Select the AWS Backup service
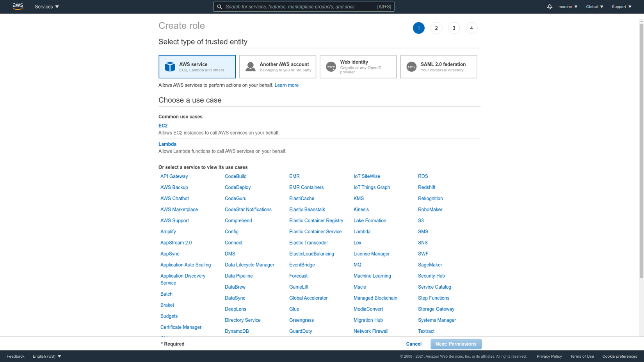The image size is (644, 362). [x=174, y=187]
